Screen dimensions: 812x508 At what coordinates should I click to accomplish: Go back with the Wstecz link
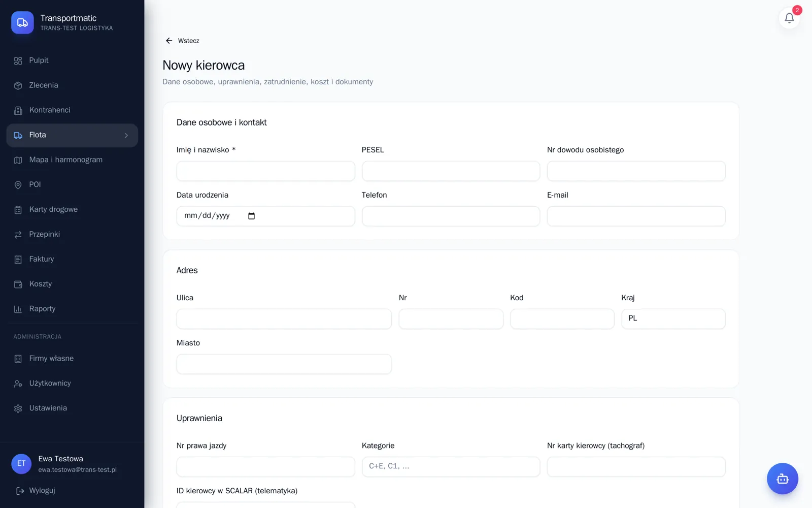(182, 41)
